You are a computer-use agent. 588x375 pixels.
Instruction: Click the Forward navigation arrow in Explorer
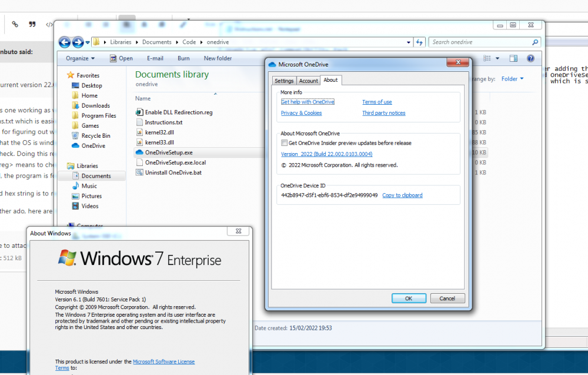click(78, 42)
